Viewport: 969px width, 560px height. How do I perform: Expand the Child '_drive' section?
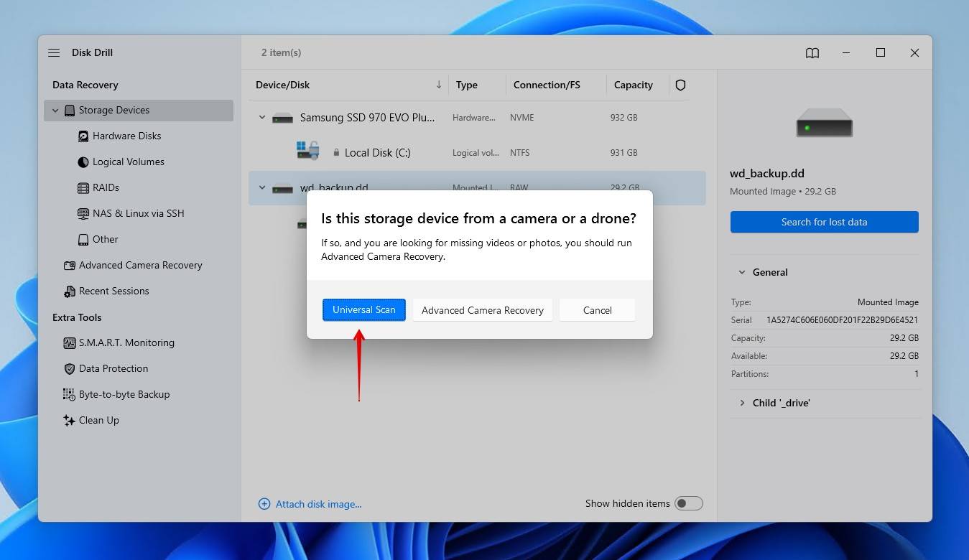coord(742,403)
